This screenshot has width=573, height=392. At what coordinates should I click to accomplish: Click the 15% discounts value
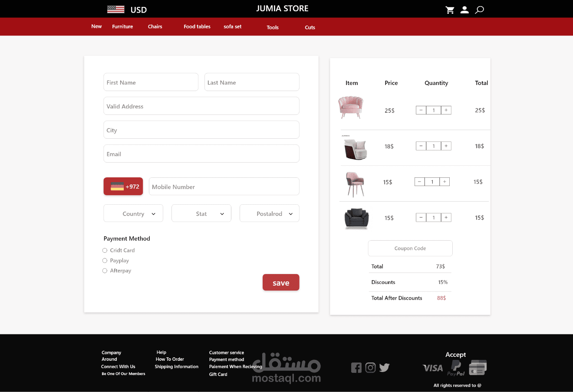tap(443, 282)
